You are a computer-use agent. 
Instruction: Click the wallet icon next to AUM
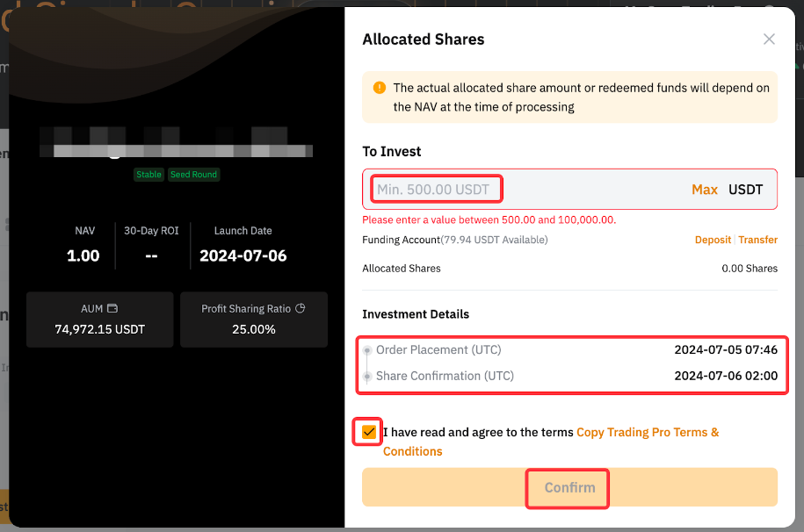tap(112, 309)
